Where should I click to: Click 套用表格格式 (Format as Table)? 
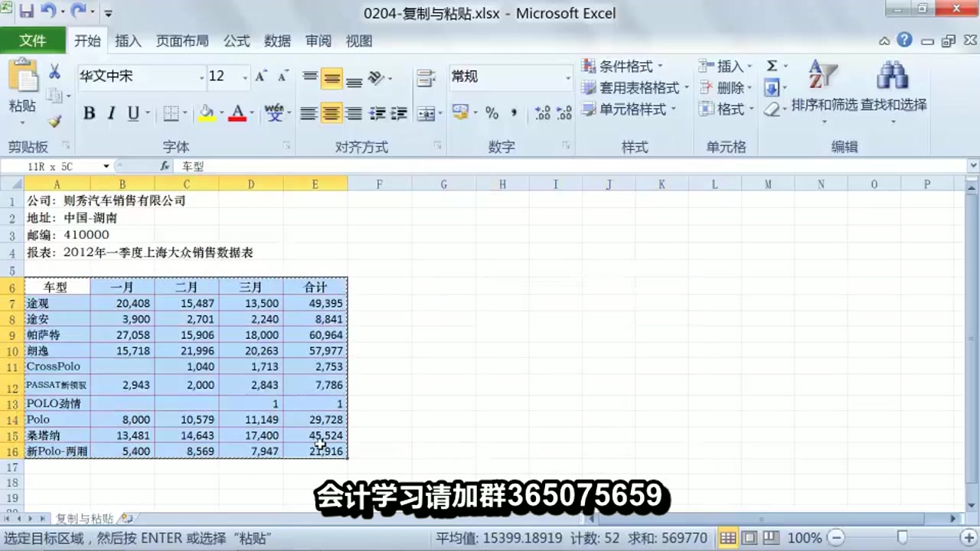pos(639,87)
